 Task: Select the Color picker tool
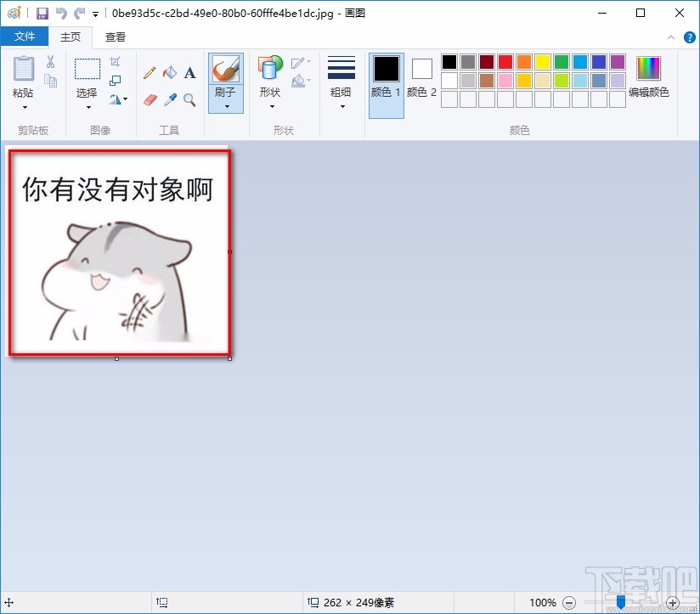tap(169, 99)
